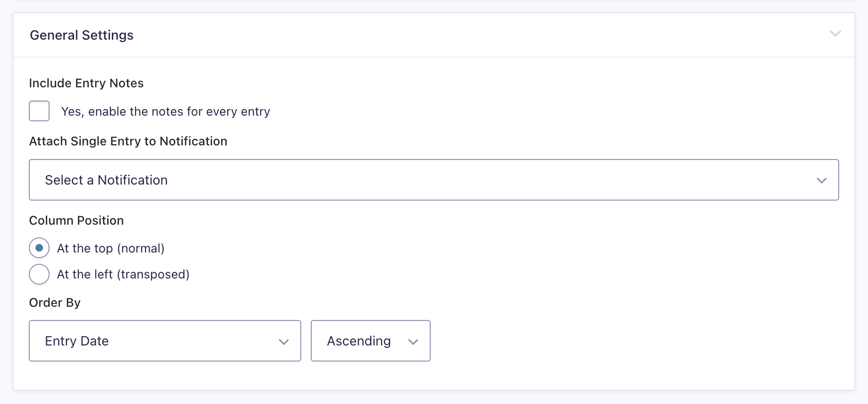Choose At the left (transposed) column position
868x404 pixels.
pyautogui.click(x=39, y=274)
